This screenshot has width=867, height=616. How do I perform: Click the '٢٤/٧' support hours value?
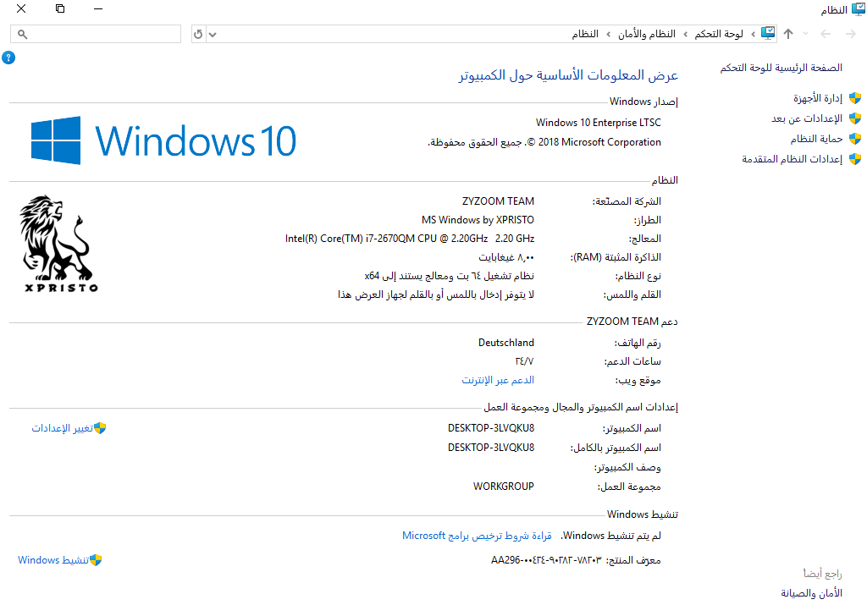pyautogui.click(x=524, y=361)
